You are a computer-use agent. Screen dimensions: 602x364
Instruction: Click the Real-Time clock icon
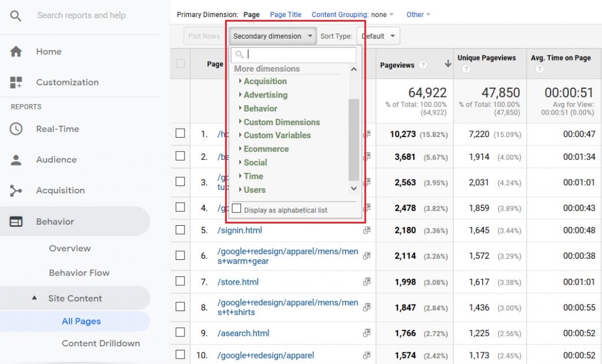[x=16, y=129]
